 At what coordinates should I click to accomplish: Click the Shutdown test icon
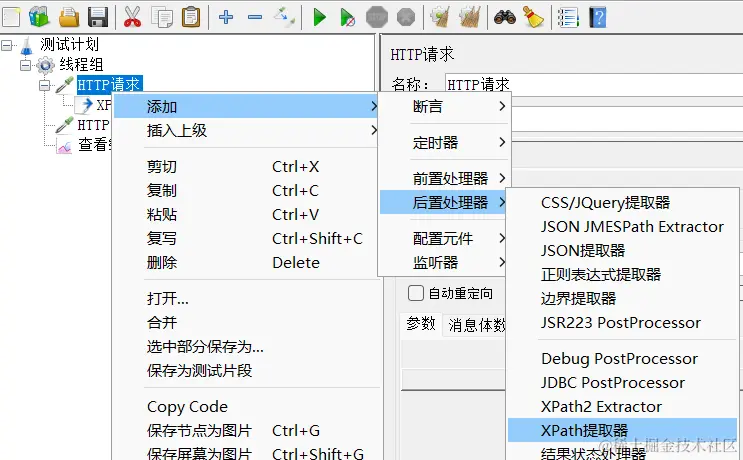pyautogui.click(x=406, y=18)
